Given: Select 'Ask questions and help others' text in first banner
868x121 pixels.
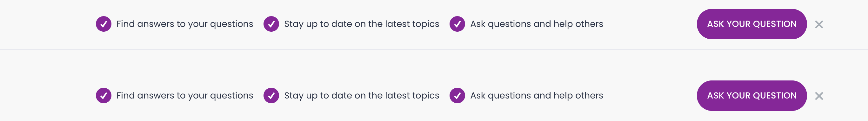Looking at the screenshot, I should click(537, 24).
